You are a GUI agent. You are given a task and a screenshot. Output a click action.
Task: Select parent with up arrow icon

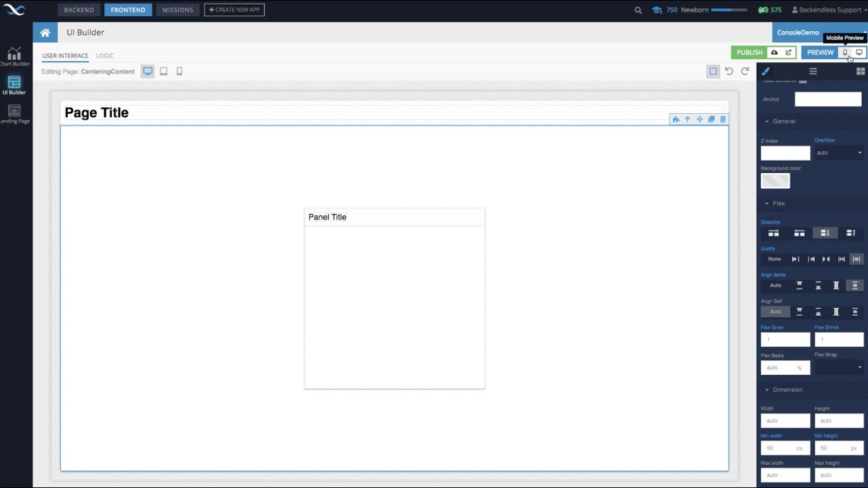click(688, 119)
